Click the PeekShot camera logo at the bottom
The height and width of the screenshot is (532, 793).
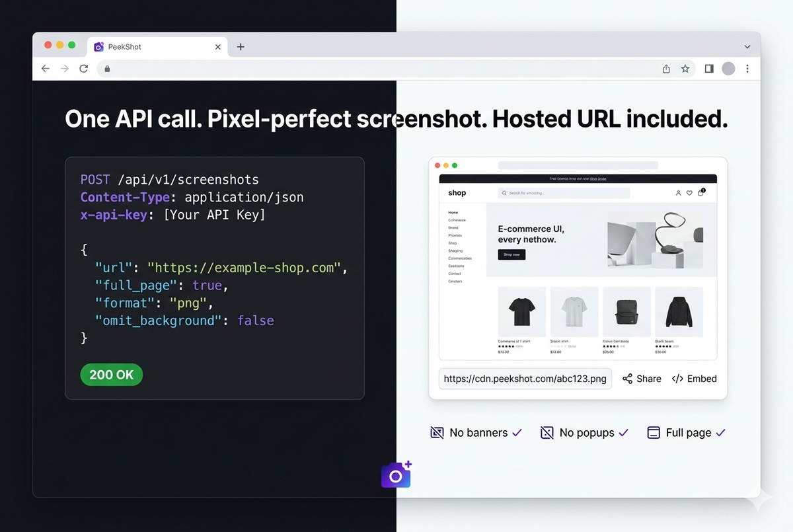coord(396,474)
